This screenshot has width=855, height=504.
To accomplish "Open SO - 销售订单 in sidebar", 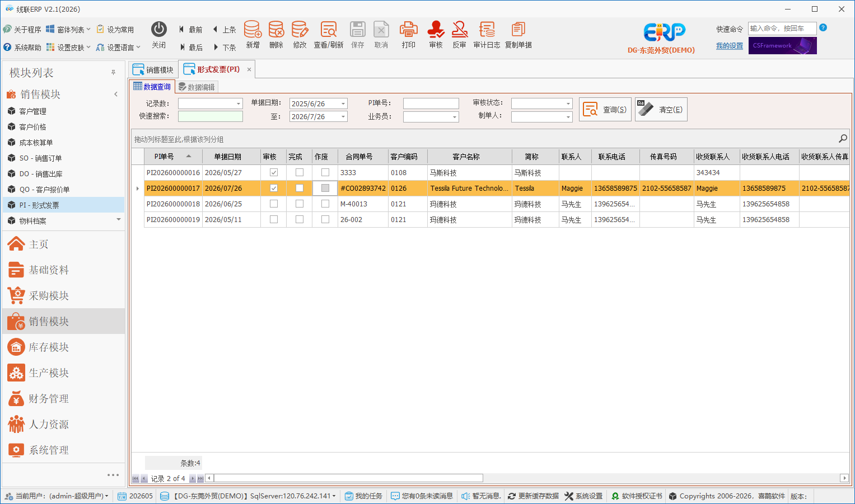I will pos(63,158).
